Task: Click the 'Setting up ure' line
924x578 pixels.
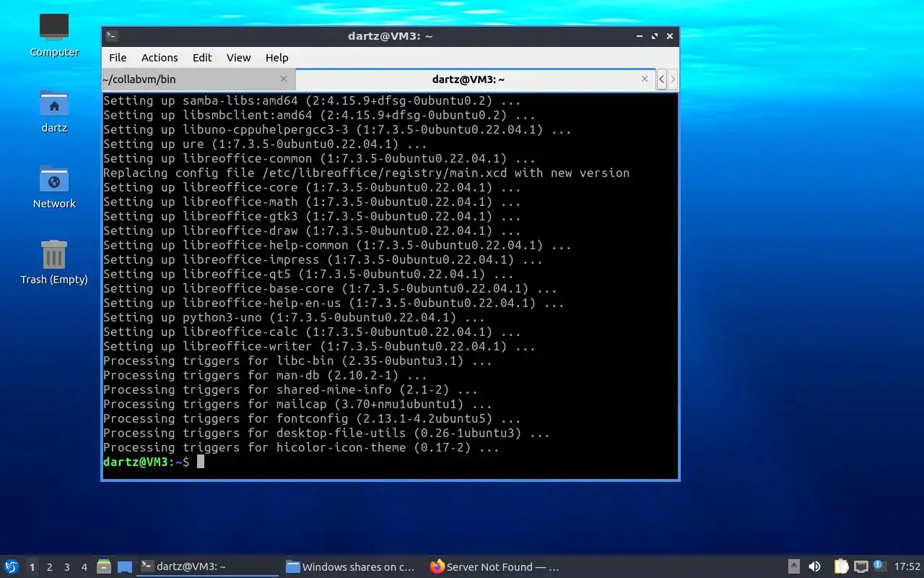Action: pyautogui.click(x=265, y=144)
